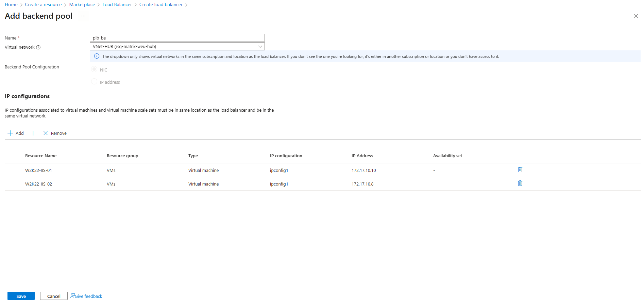The width and height of the screenshot is (644, 304).
Task: Click the Give feedback icon link
Action: (x=73, y=296)
